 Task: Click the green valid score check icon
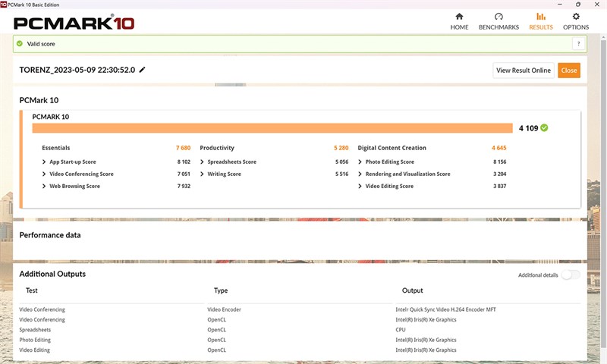[x=20, y=44]
